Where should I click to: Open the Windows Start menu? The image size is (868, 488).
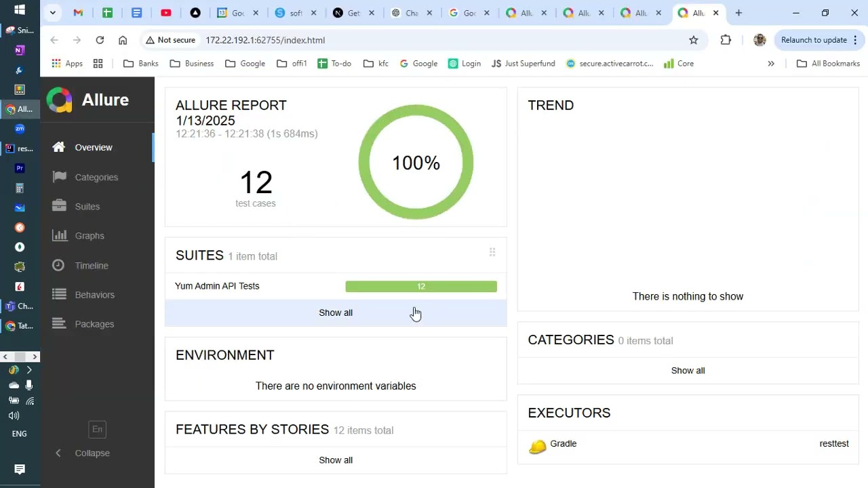(19, 10)
